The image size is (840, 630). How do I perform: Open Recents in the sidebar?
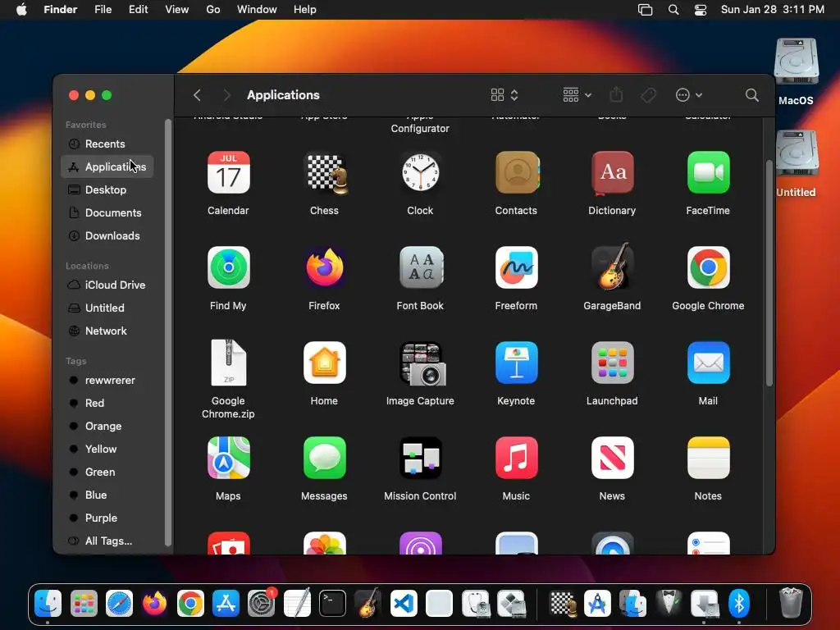point(107,144)
